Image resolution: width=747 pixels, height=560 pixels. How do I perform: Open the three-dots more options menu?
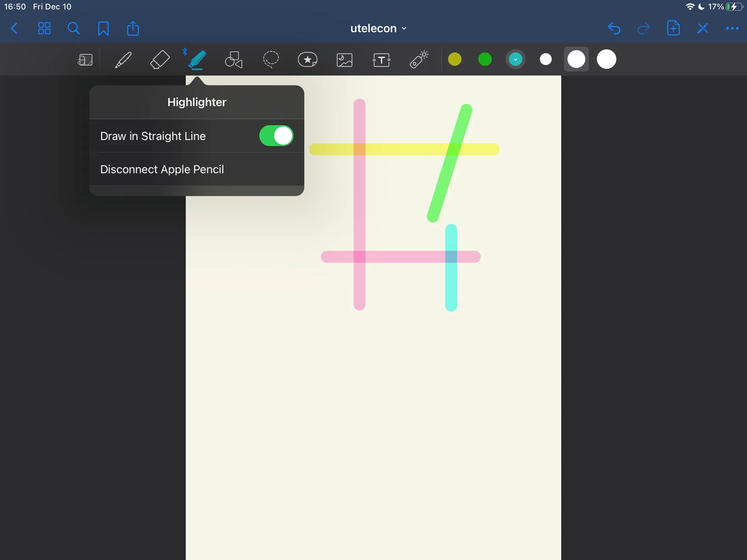click(x=732, y=28)
